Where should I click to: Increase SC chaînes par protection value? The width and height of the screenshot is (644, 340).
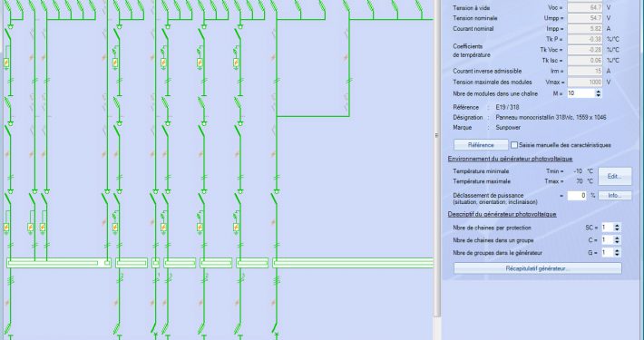pos(617,226)
